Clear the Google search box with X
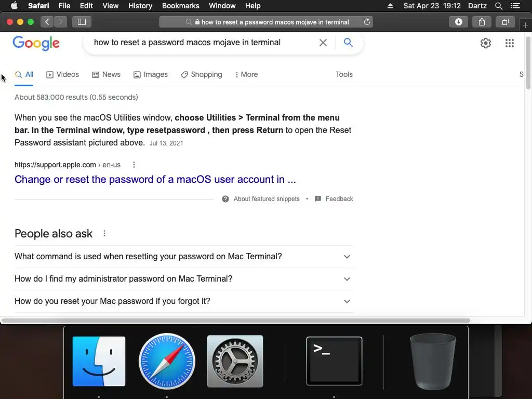Viewport: 532px width, 399px height. [x=323, y=43]
